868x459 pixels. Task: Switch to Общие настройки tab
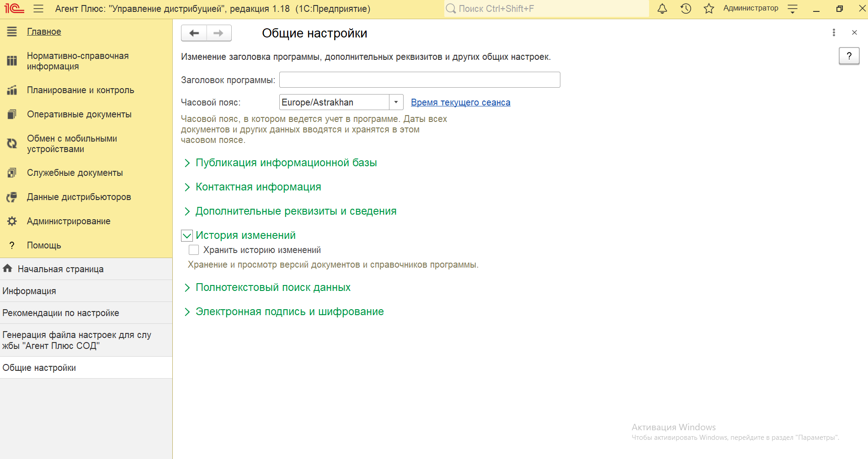[x=86, y=368]
